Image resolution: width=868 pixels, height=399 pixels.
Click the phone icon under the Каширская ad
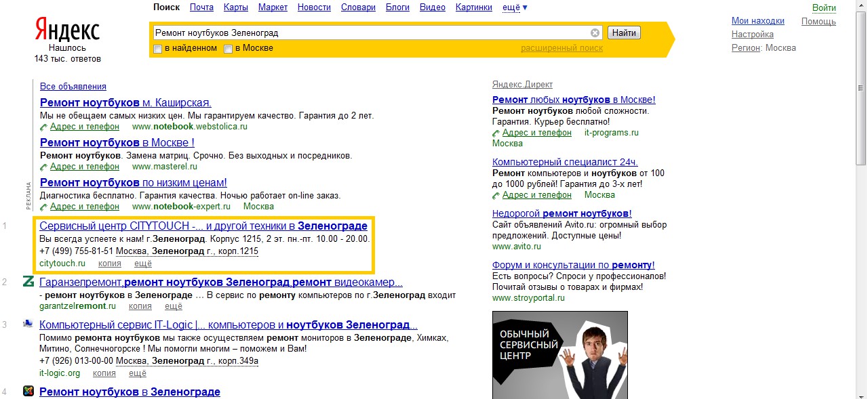[44, 127]
